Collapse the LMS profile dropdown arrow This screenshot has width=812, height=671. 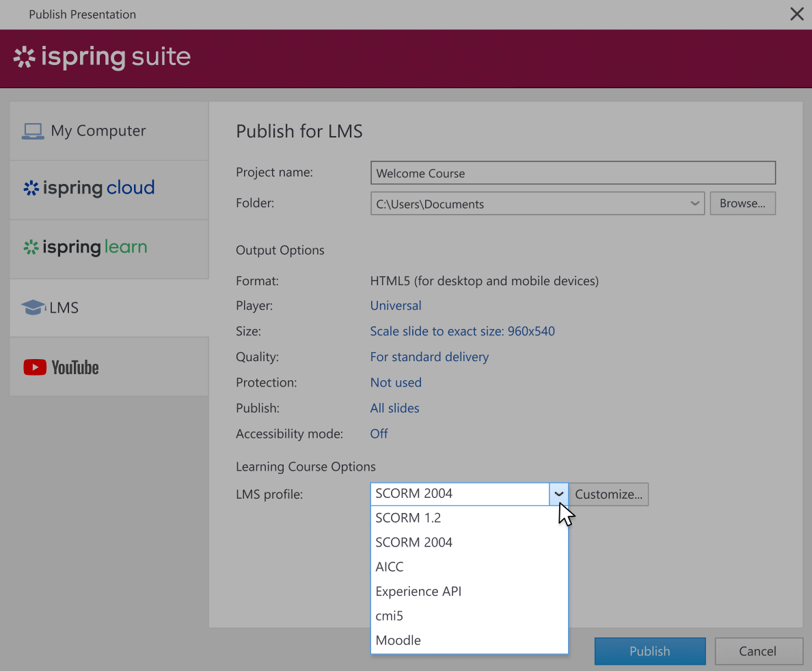(559, 495)
